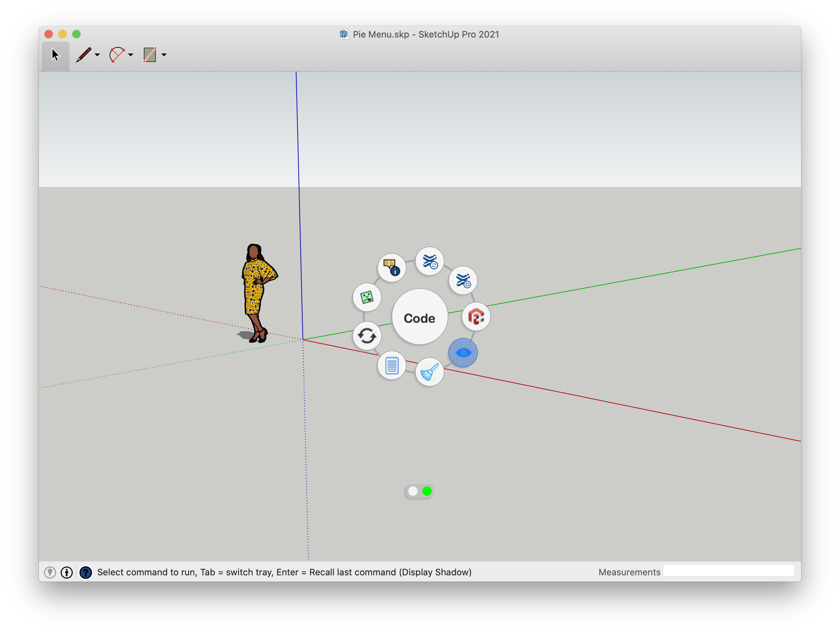Click the reload-extension pie menu icon
The height and width of the screenshot is (633, 840).
pos(429,261)
